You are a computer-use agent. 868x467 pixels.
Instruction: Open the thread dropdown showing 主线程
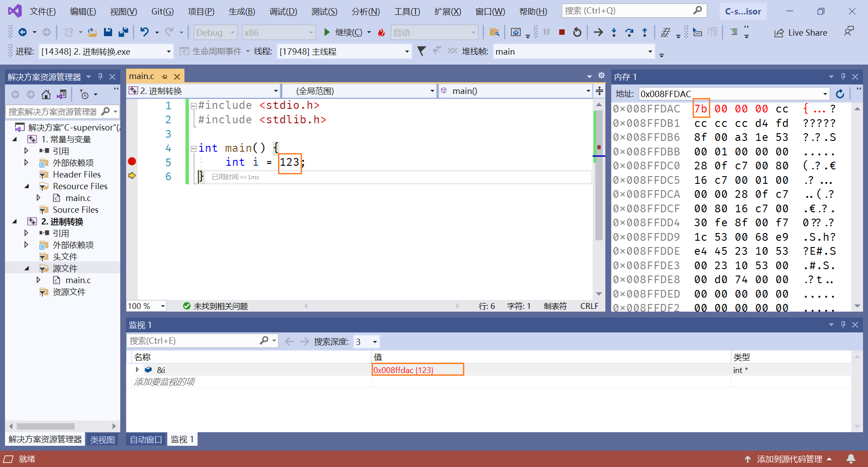click(344, 51)
